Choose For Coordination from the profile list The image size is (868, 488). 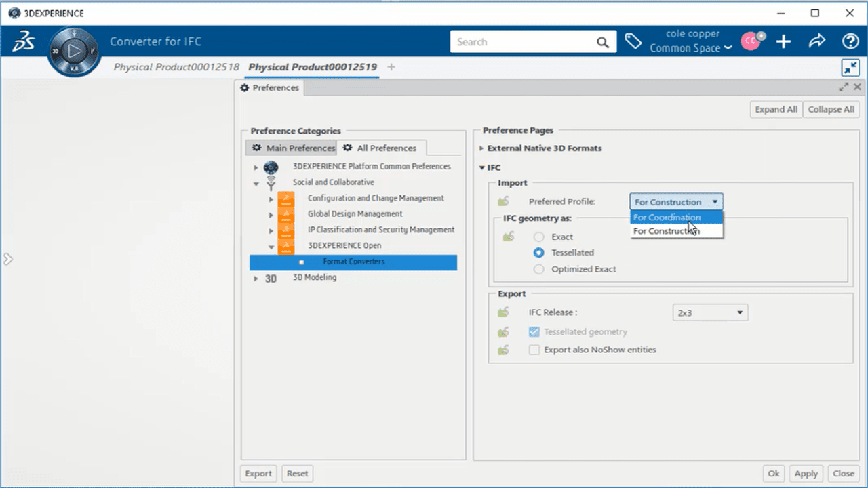677,218
